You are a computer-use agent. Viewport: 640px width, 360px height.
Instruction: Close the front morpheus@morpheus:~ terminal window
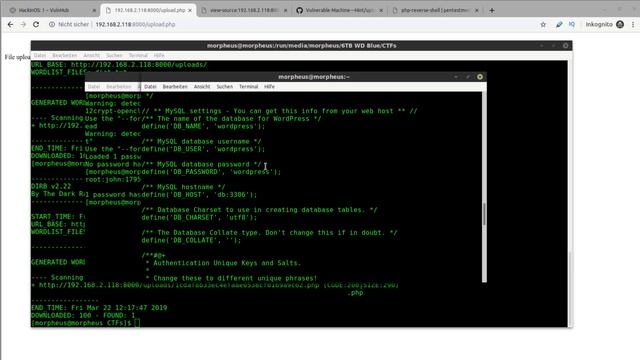click(480, 77)
